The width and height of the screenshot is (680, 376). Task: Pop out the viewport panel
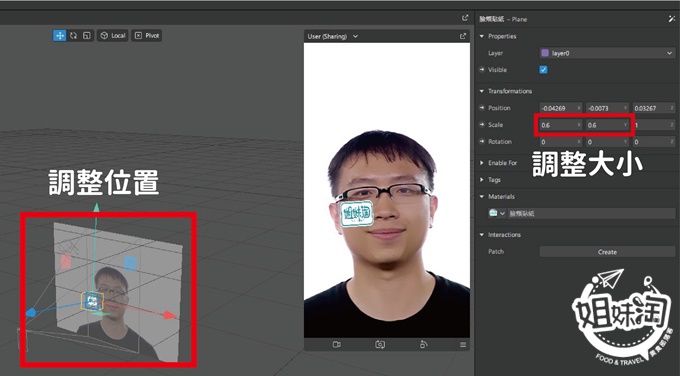coord(465,18)
